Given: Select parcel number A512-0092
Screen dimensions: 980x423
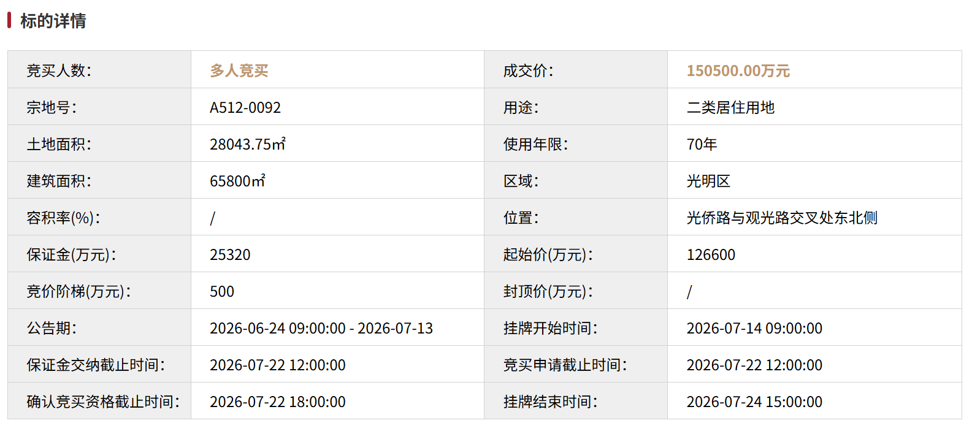Looking at the screenshot, I should click(x=245, y=107).
